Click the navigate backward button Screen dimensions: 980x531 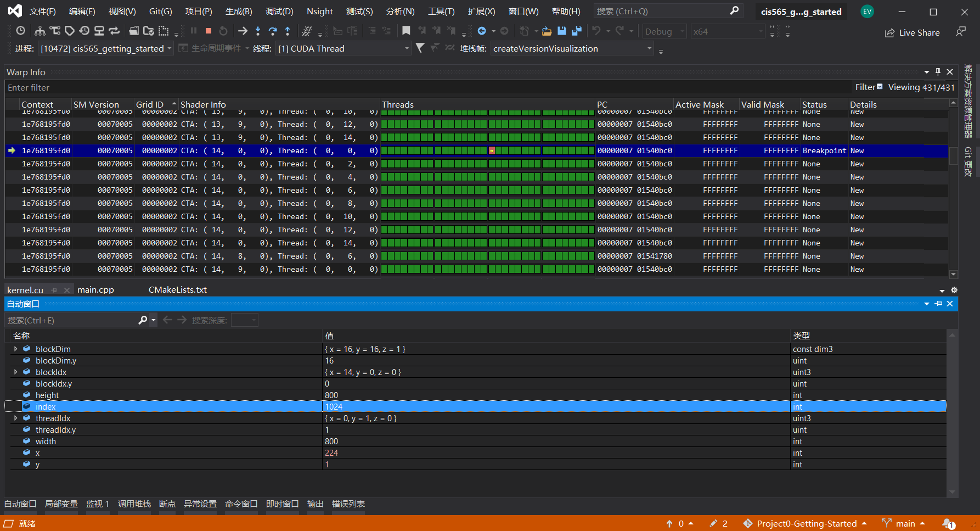(x=482, y=31)
